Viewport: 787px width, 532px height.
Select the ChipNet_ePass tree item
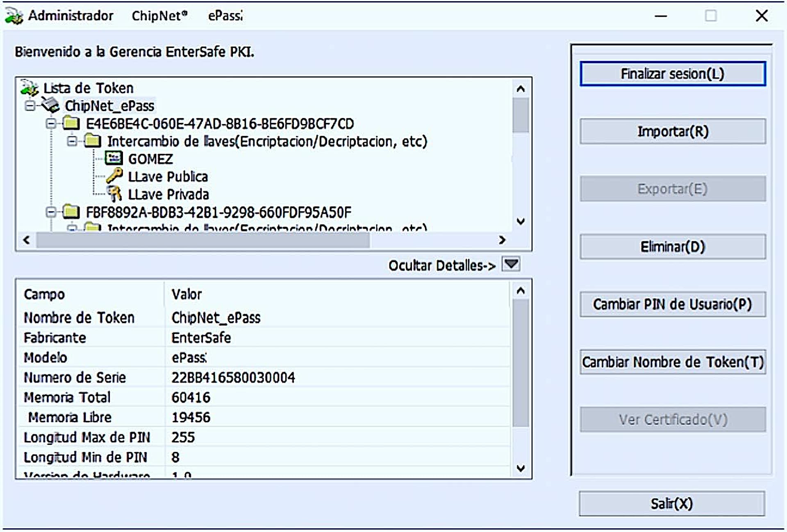109,106
